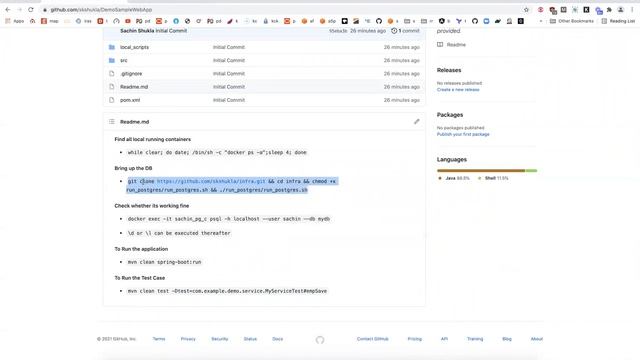
Task: Open the local_scripts folder
Action: click(x=134, y=47)
